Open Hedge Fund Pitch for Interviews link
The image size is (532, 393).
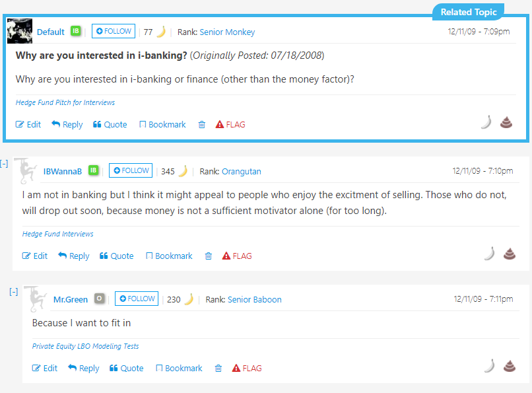(65, 103)
